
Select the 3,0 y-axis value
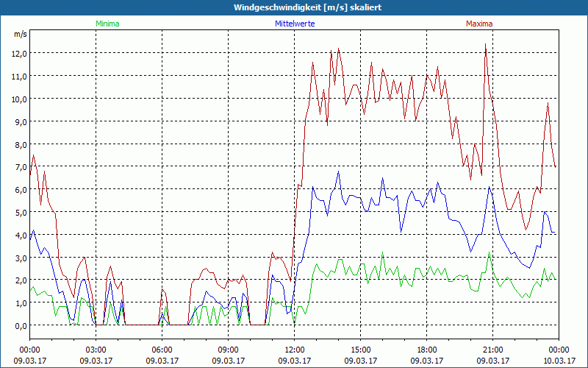click(x=21, y=258)
